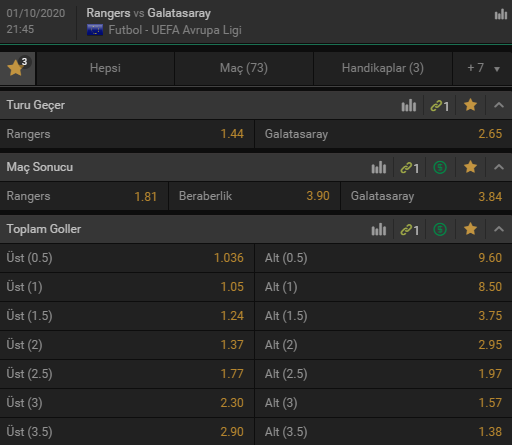Click link icon in Turu Geçer header
The width and height of the screenshot is (512, 445).
pos(439,106)
